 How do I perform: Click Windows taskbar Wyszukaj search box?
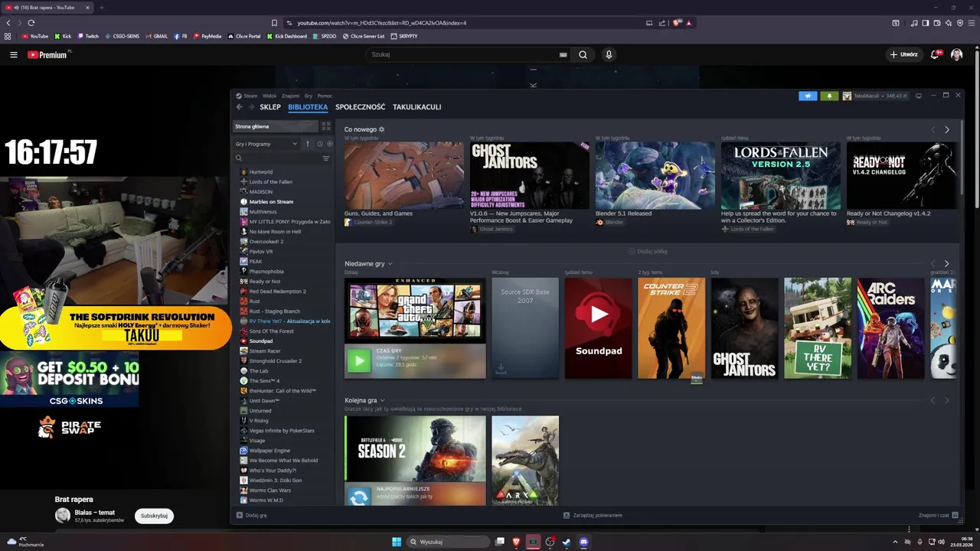click(448, 542)
